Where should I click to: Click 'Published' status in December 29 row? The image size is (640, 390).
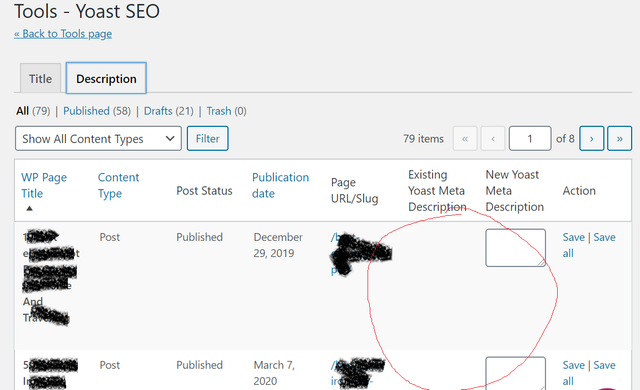[200, 237]
